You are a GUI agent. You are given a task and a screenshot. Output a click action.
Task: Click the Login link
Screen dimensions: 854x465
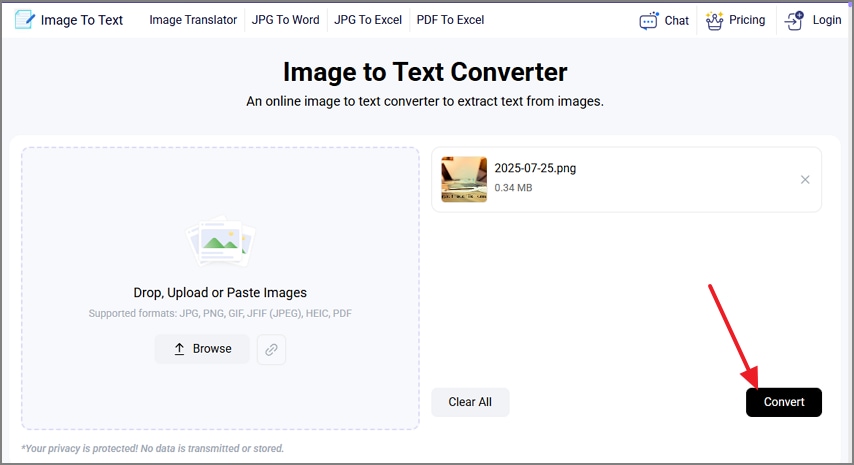pyautogui.click(x=827, y=20)
